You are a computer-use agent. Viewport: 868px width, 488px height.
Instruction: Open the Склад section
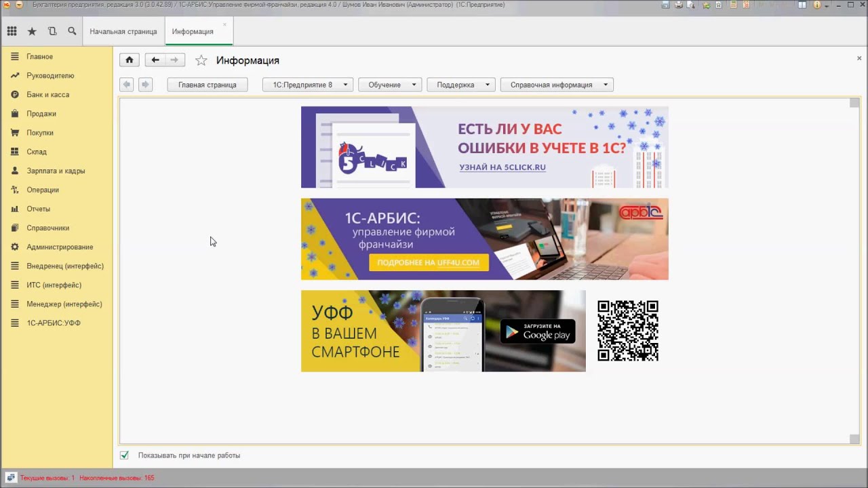[x=56, y=152]
